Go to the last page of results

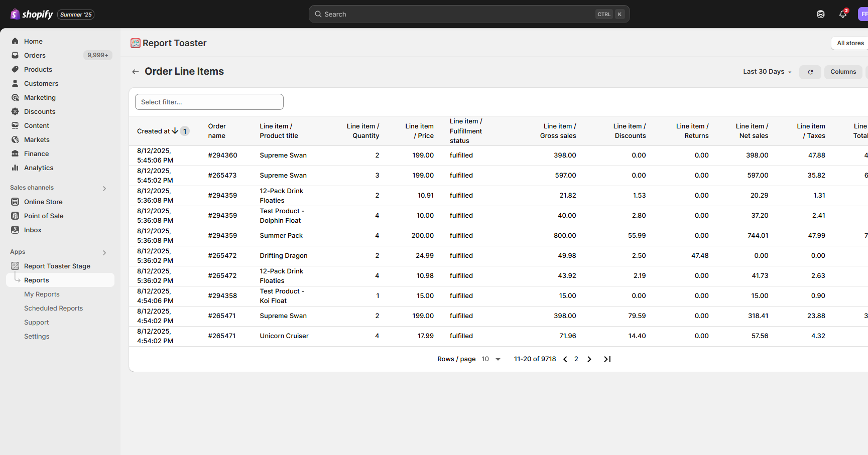[607, 359]
